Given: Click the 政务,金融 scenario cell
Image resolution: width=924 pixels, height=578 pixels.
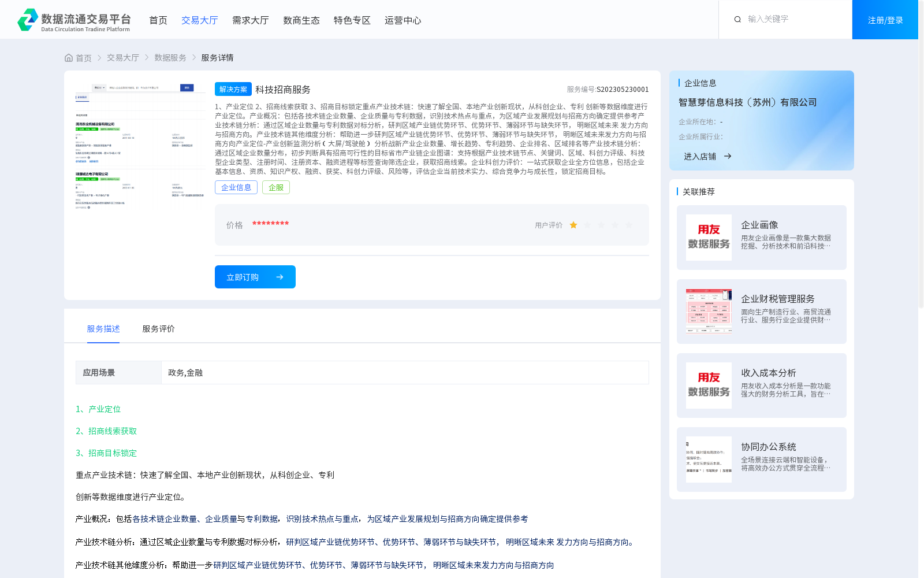Looking at the screenshot, I should click(405, 373).
